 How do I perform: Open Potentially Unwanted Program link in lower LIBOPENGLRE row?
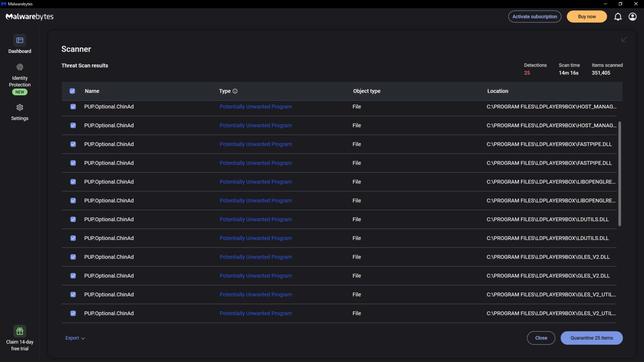tap(256, 201)
